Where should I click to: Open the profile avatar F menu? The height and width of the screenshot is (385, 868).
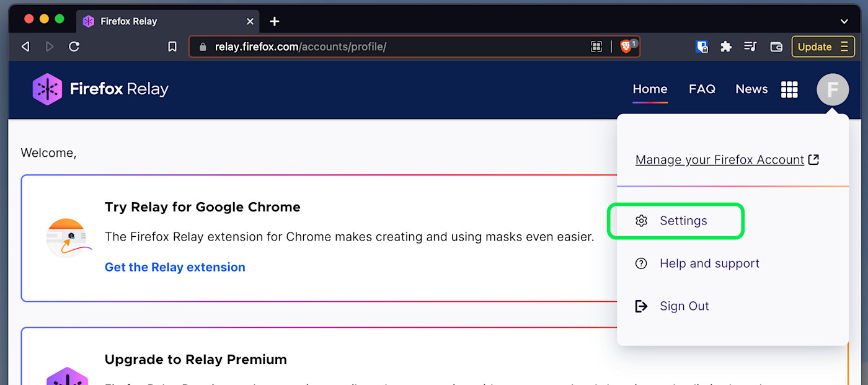pos(833,89)
